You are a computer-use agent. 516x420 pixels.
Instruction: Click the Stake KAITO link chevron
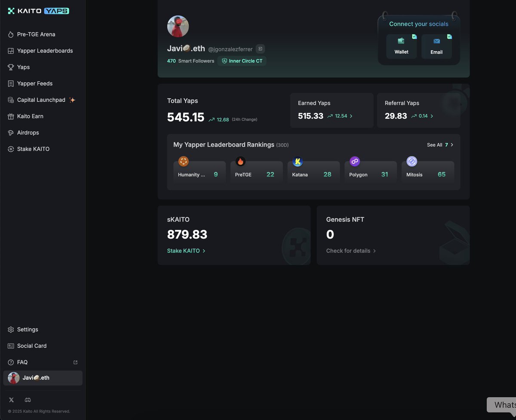point(204,251)
